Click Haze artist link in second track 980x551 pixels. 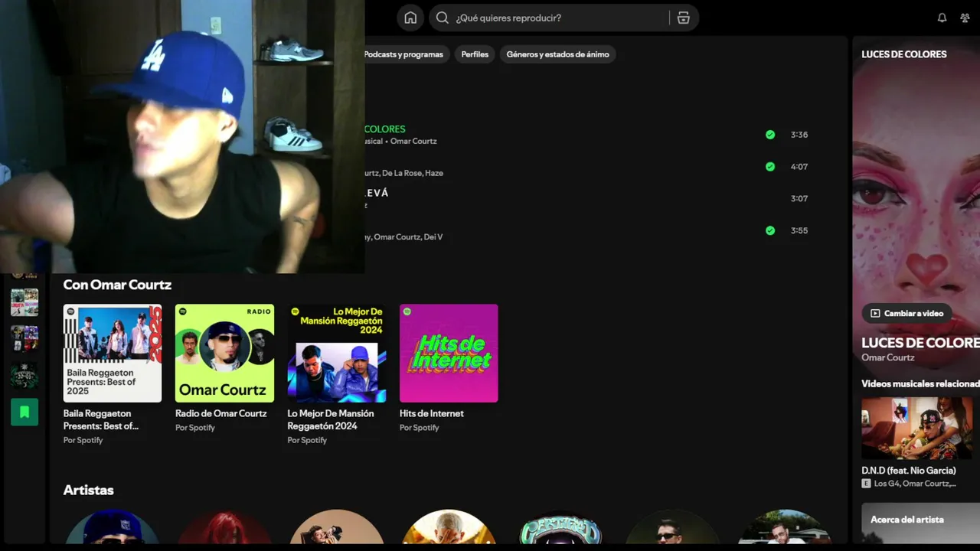(x=434, y=173)
